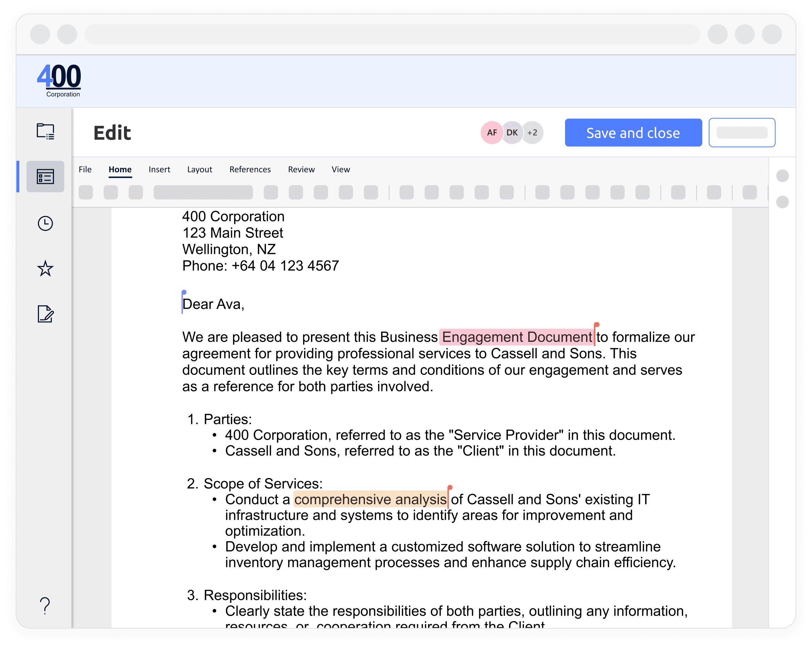
Task: Open the File menu
Action: click(x=85, y=169)
